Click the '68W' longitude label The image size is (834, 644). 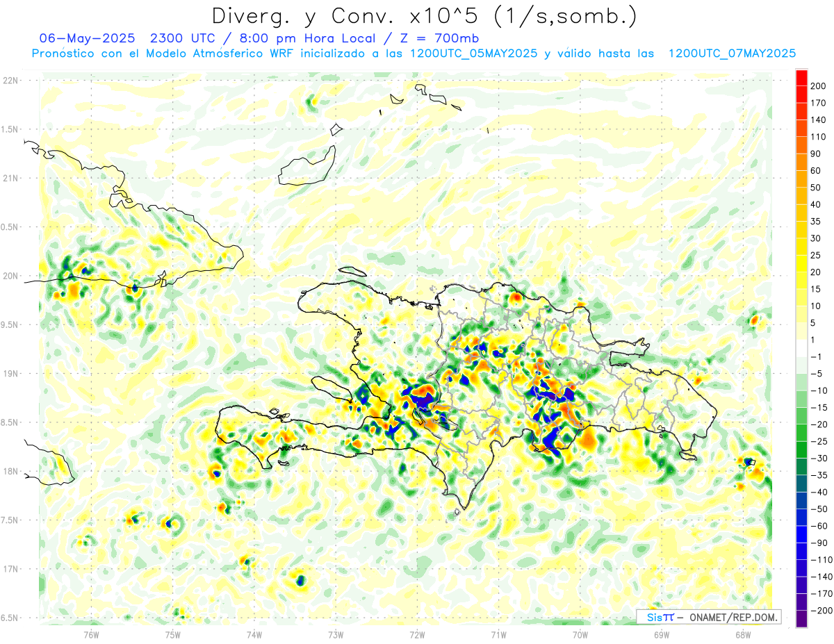coord(743,634)
